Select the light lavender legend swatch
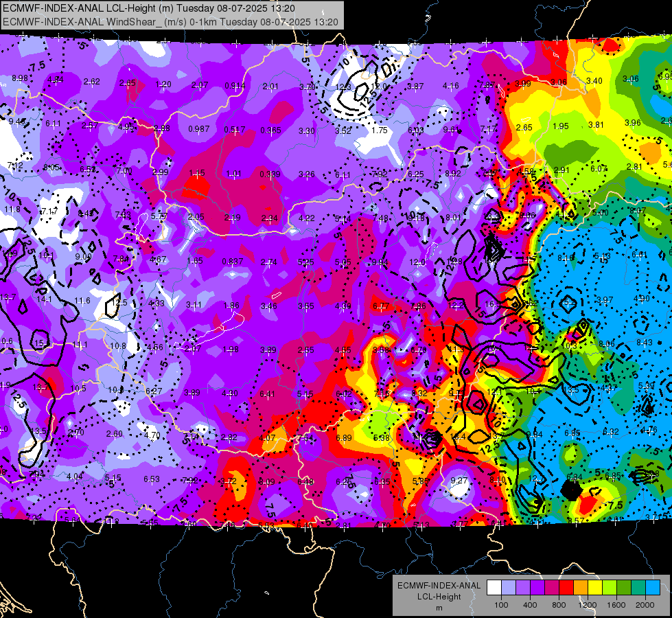Screen dimensions: 672x618 coord(508,588)
